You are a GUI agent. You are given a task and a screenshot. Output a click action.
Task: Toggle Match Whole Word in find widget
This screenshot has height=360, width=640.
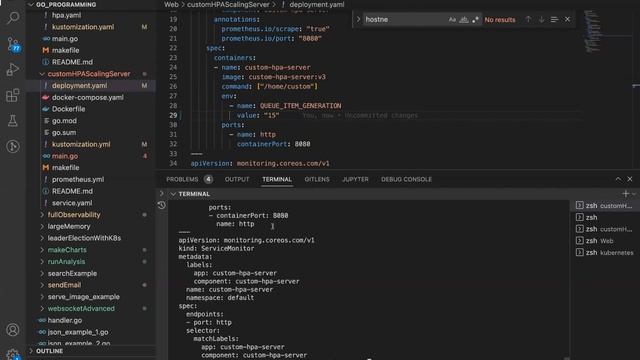tap(464, 20)
